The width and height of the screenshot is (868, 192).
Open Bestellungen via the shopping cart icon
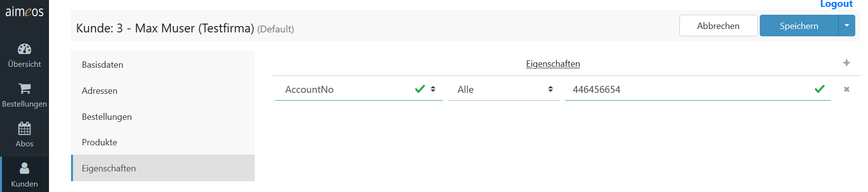click(24, 88)
